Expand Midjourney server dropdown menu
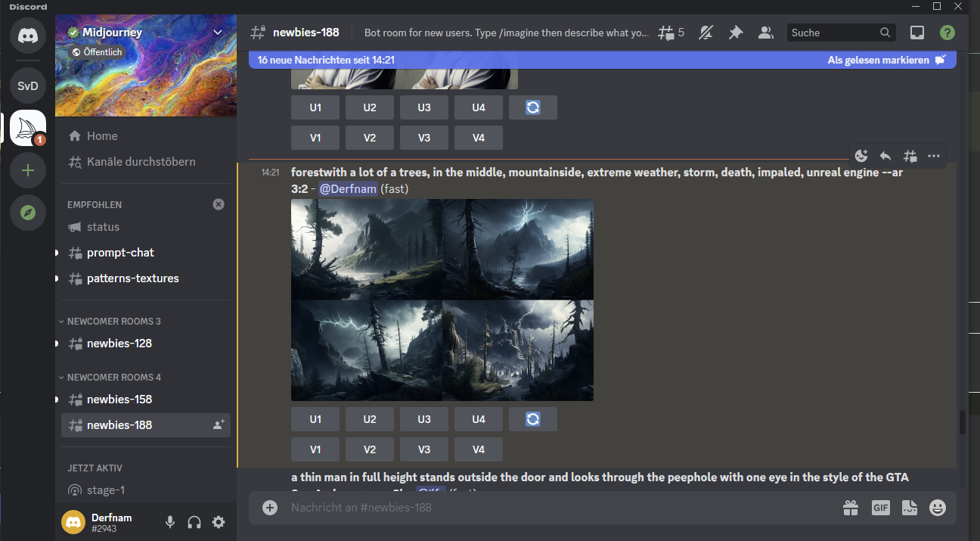Viewport: 980px width, 541px height. pos(218,33)
